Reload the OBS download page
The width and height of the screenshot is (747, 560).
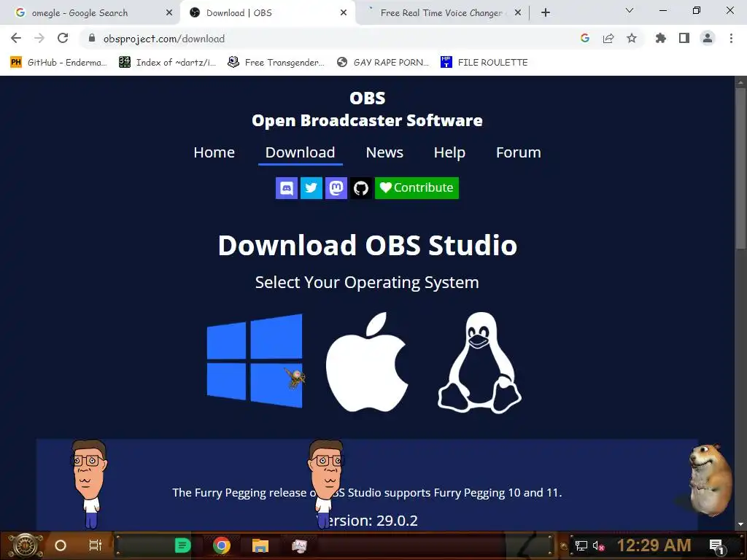[63, 39]
